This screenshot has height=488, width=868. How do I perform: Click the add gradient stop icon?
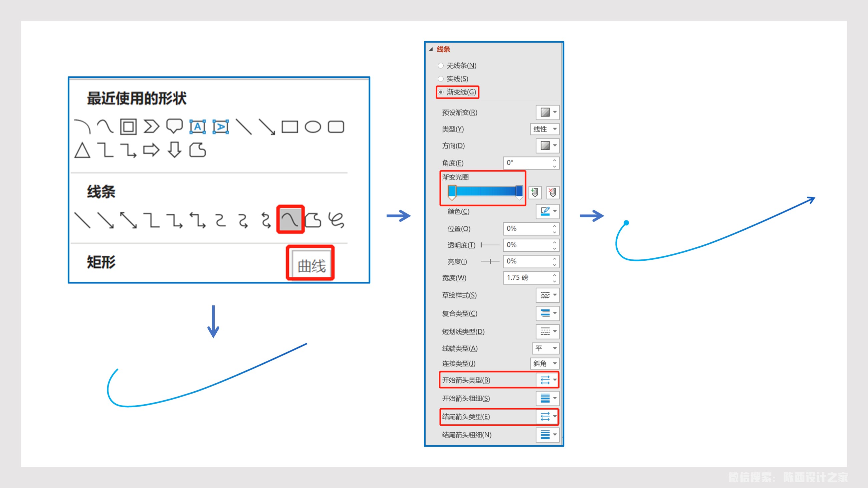535,192
